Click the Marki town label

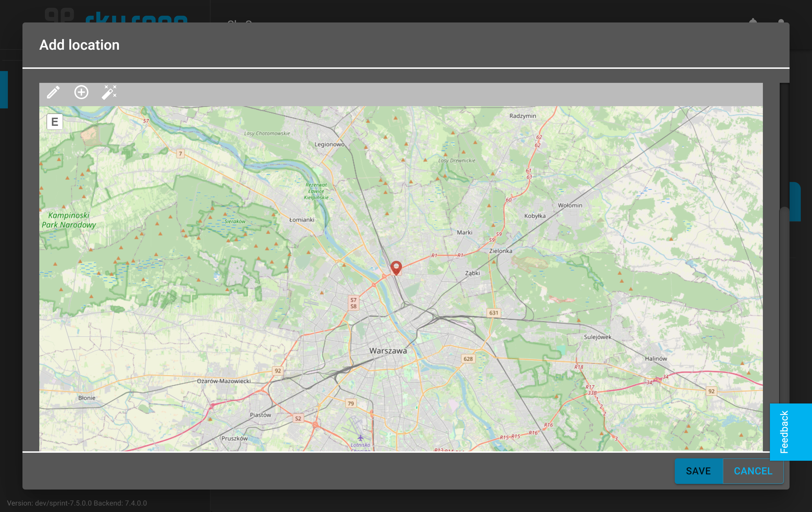(x=464, y=232)
